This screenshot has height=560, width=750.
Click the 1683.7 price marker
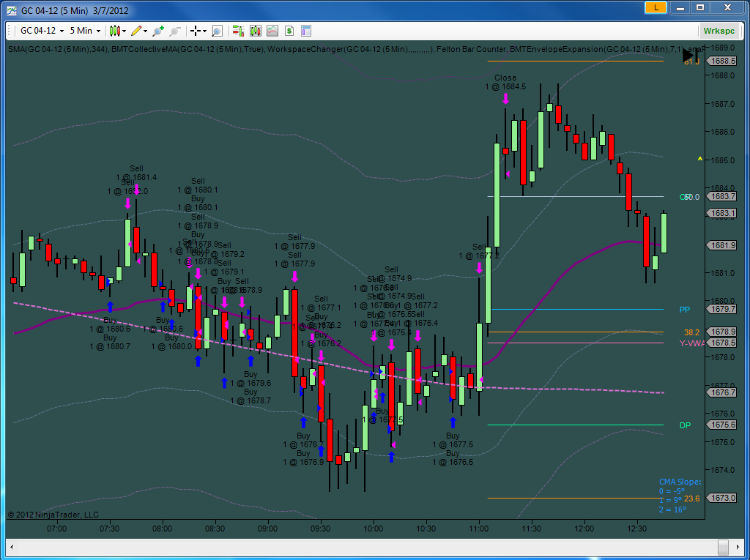722,197
